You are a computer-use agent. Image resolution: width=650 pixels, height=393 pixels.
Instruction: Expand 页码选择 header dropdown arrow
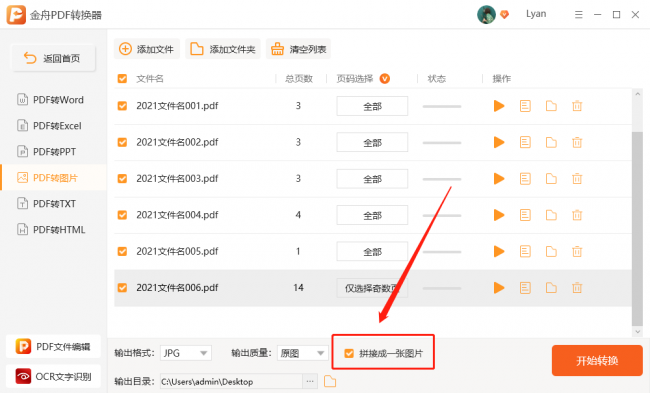click(385, 78)
